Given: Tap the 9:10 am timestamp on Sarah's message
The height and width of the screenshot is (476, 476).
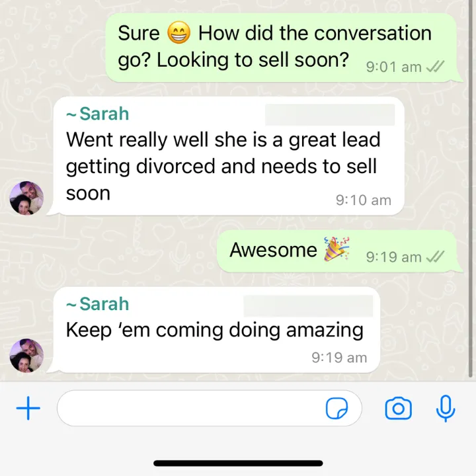Looking at the screenshot, I should tap(364, 200).
